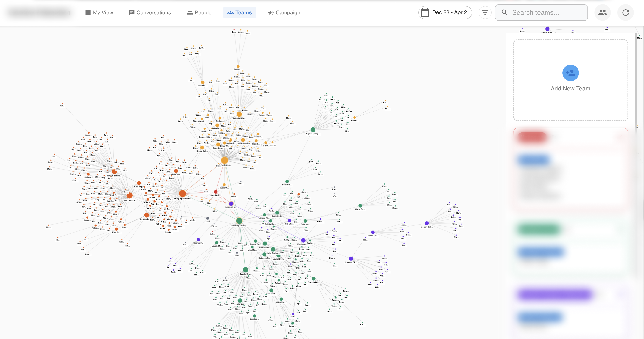Select the Teams tab
The image size is (644, 339).
click(239, 12)
